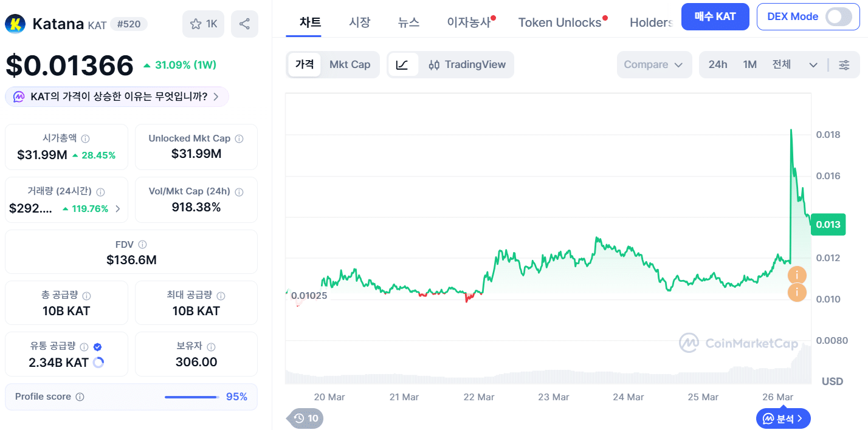Open the history button labeled 10
The width and height of the screenshot is (868, 430).
305,418
